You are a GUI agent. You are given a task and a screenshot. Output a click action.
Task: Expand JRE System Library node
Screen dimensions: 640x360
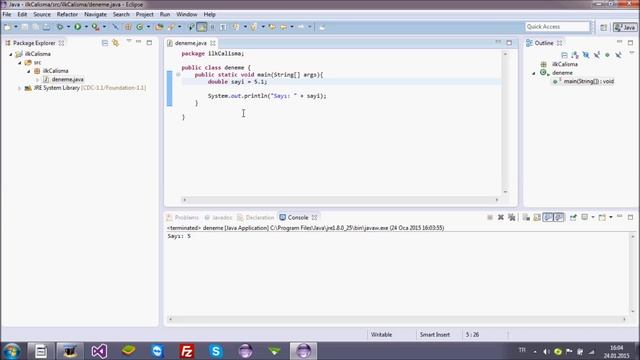click(x=20, y=88)
